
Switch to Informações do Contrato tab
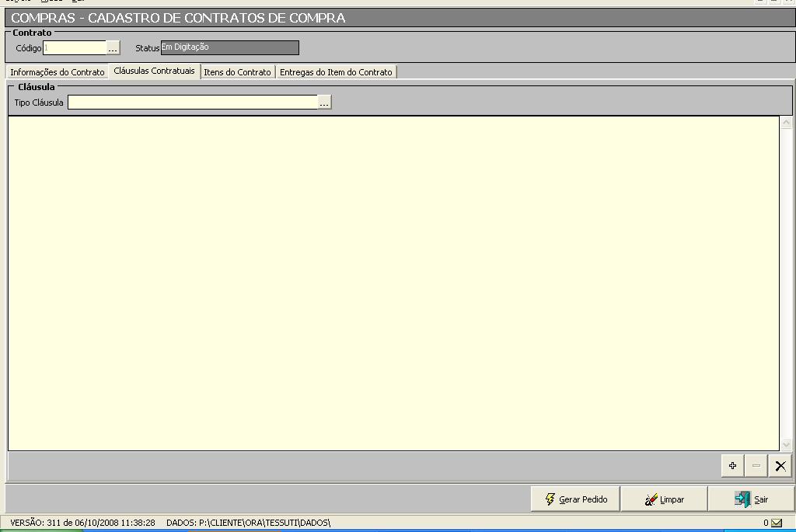(58, 72)
